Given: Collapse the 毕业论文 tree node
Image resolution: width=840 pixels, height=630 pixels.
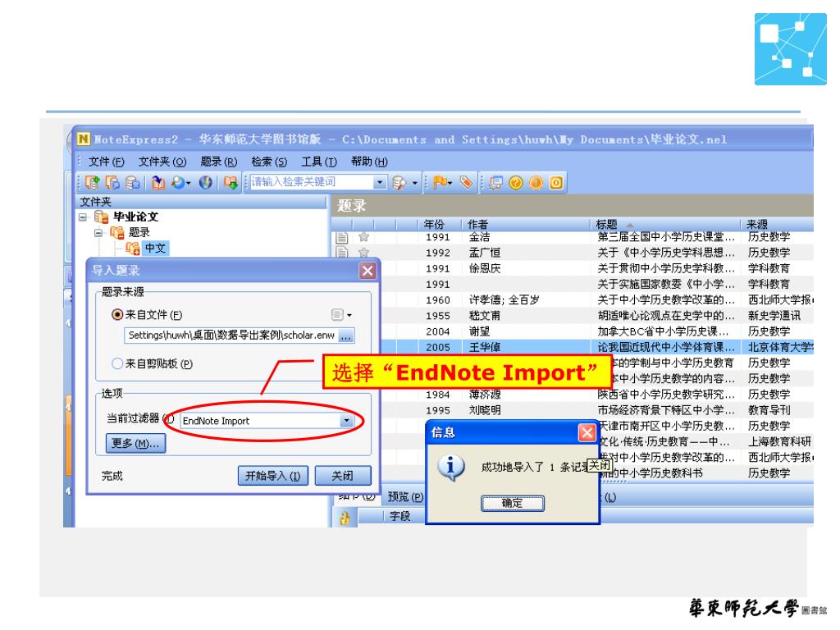Looking at the screenshot, I should coord(83,217).
